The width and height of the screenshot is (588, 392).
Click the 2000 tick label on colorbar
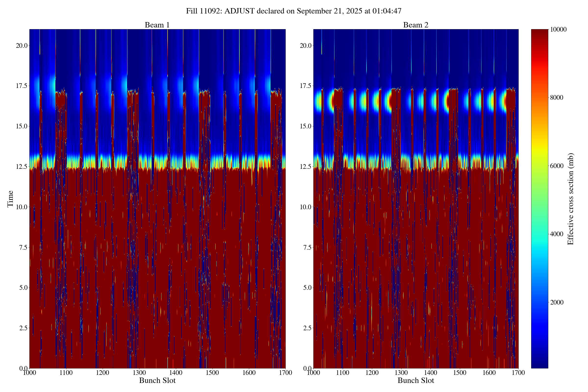click(556, 303)
